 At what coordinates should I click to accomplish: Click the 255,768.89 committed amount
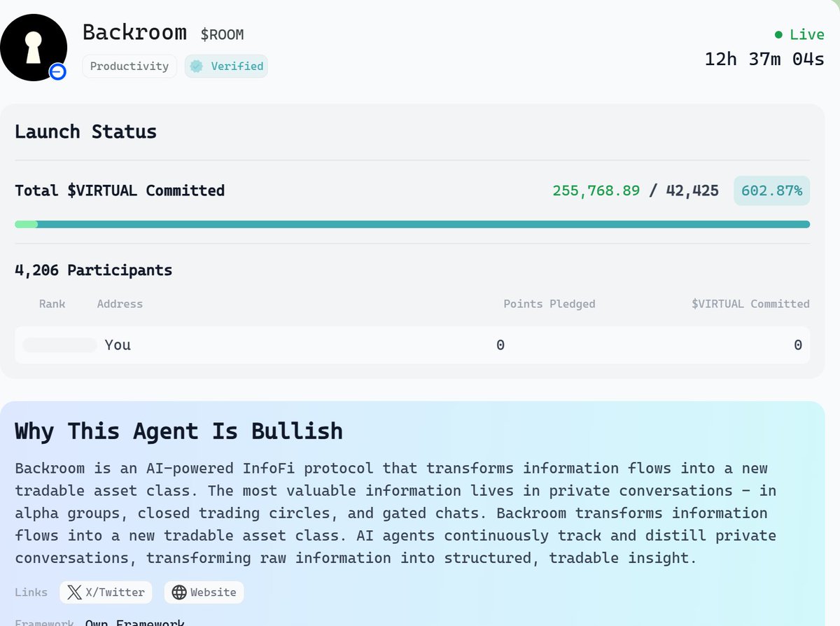596,190
